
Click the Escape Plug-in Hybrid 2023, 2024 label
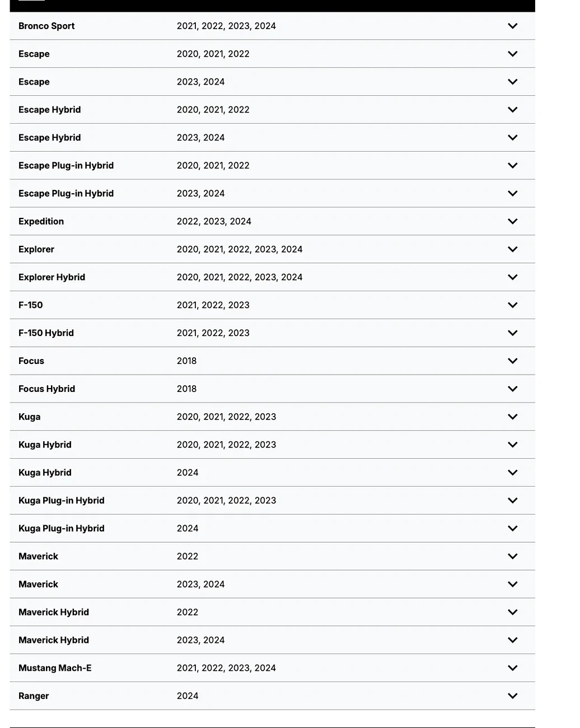tap(66, 194)
